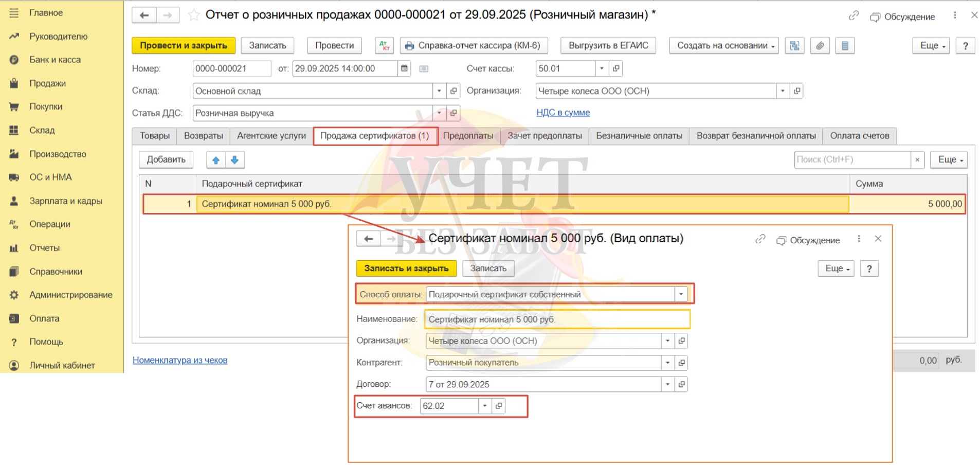Viewport: 980px width, 465px height.
Task: Expand the Счет авансов dropdown arrow
Action: pos(484,406)
